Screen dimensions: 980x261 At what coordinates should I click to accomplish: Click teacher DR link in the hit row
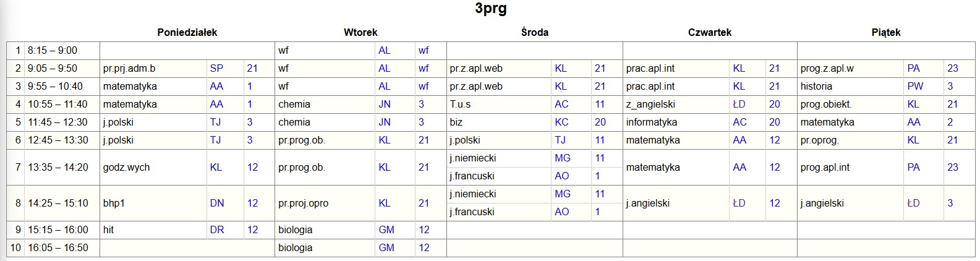pos(217,229)
